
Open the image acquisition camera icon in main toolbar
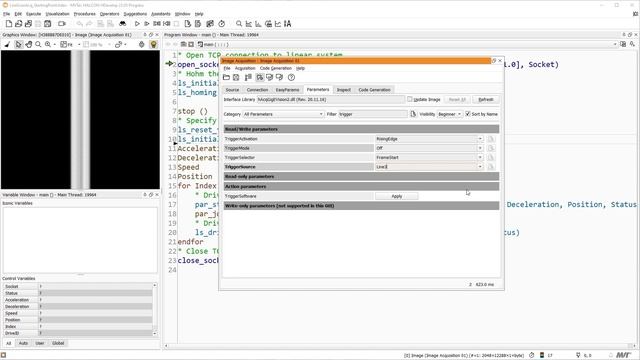pos(62,24)
